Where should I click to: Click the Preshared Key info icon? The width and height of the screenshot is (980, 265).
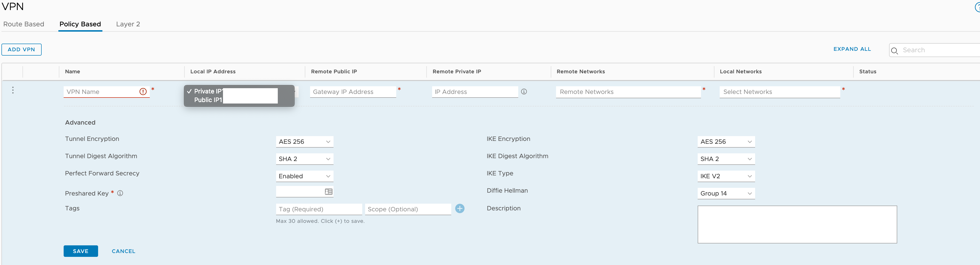(x=120, y=193)
